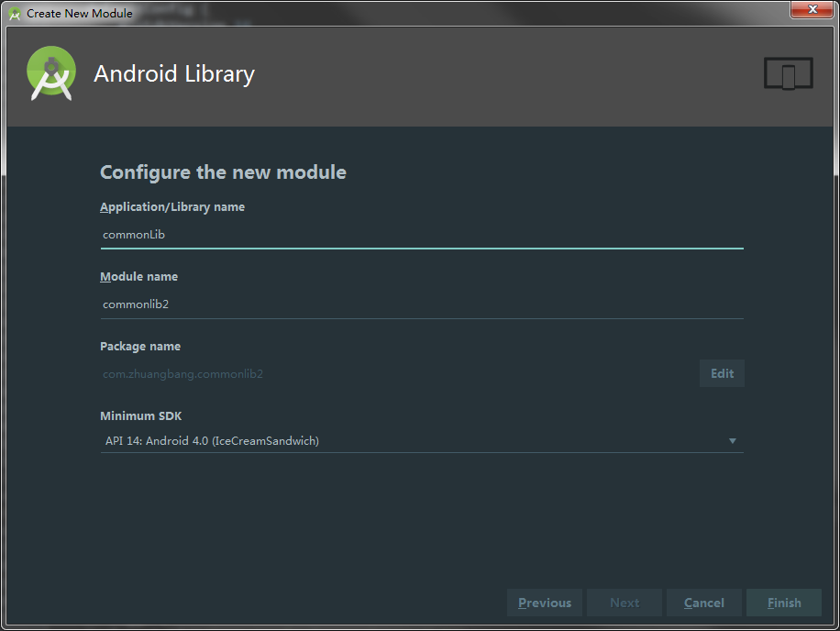Click the Configure the new module heading
Image resolution: width=840 pixels, height=631 pixels.
coord(223,172)
